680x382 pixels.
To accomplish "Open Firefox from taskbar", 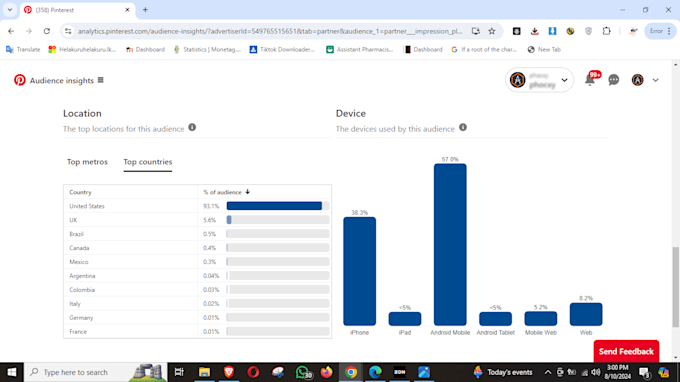I will [x=327, y=372].
